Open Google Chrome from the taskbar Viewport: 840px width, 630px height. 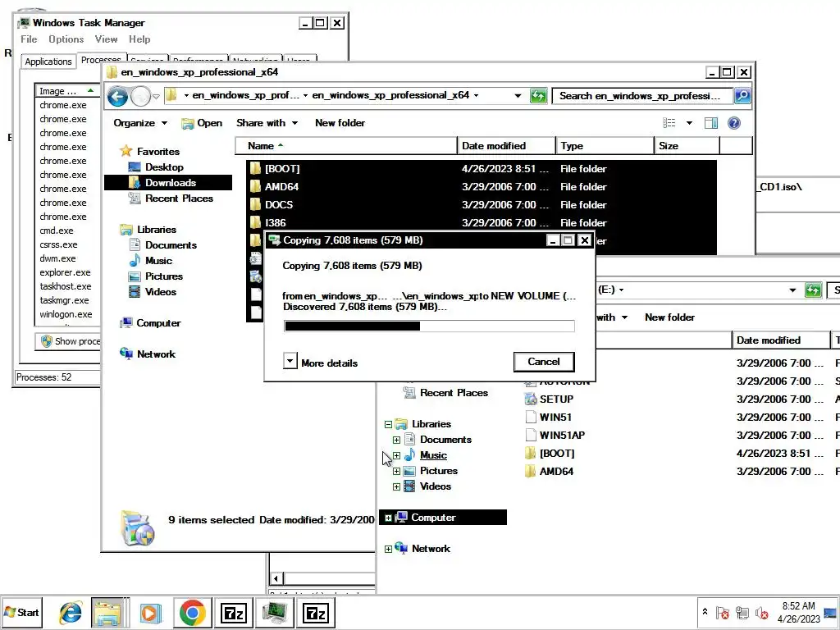point(192,613)
